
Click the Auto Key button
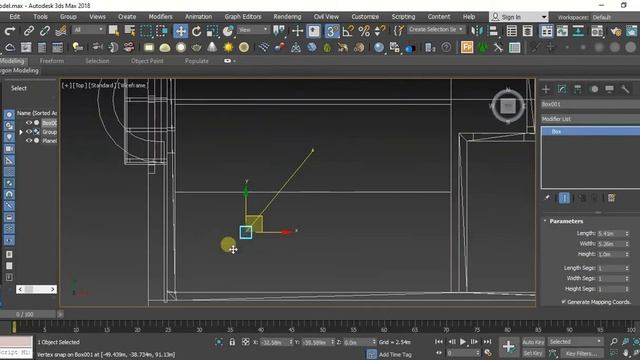click(x=533, y=342)
